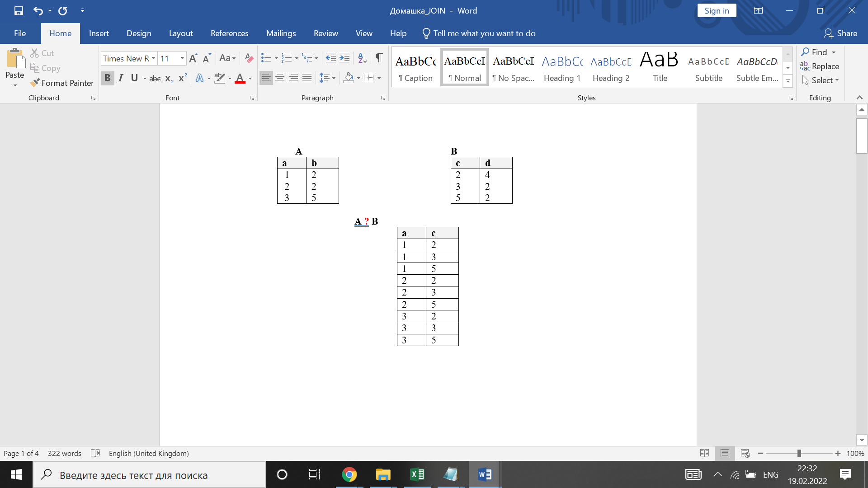Viewport: 868px width, 488px height.
Task: Apply subscript formatting
Action: click(x=169, y=78)
